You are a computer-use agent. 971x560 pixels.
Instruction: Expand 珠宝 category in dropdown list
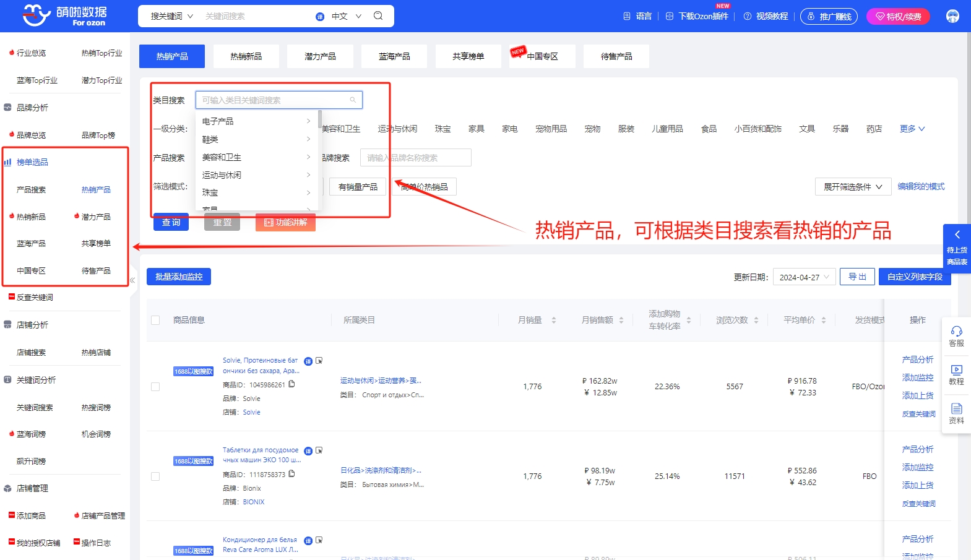[x=257, y=192]
